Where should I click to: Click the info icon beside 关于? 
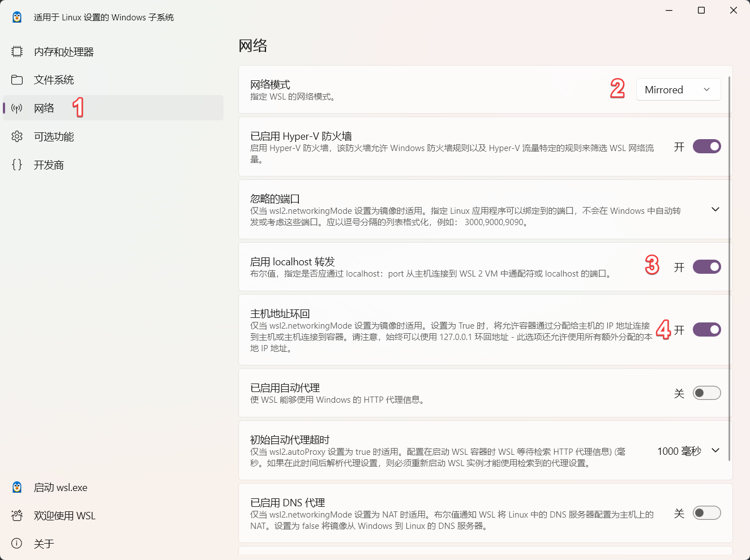[x=17, y=544]
